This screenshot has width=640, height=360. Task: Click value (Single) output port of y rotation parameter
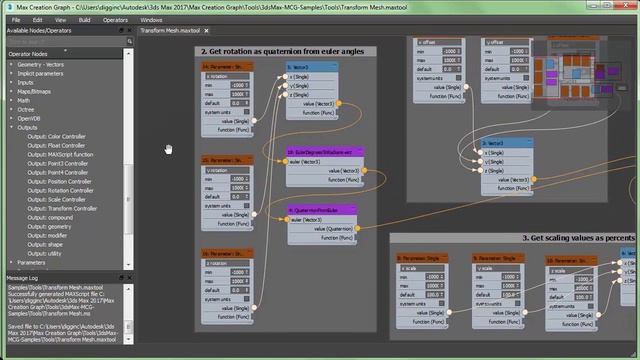(x=254, y=214)
